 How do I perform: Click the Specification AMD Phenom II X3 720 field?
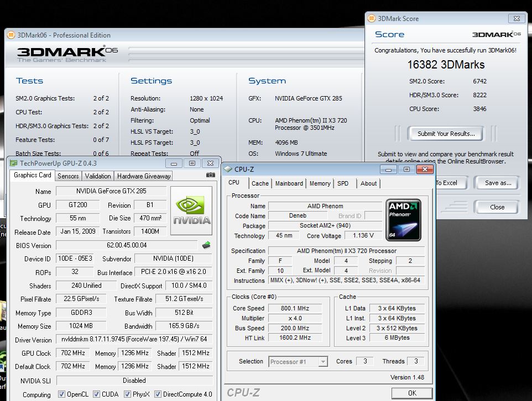[346, 251]
